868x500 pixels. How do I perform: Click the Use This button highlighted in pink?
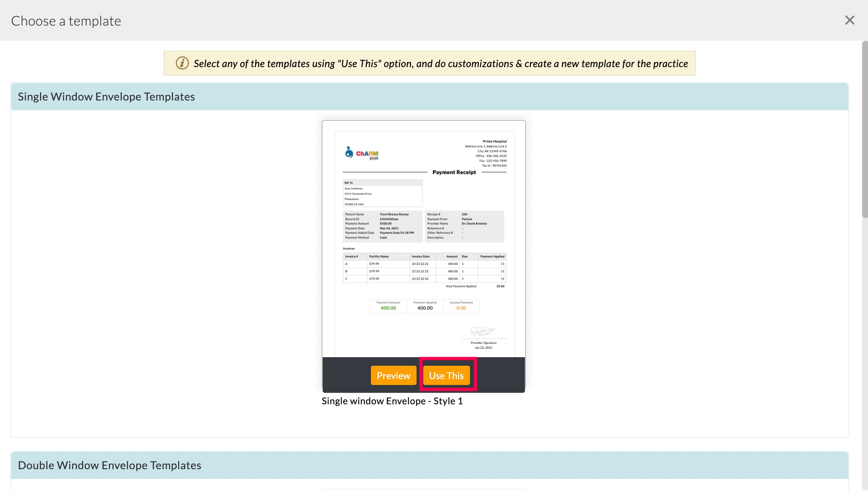(447, 375)
